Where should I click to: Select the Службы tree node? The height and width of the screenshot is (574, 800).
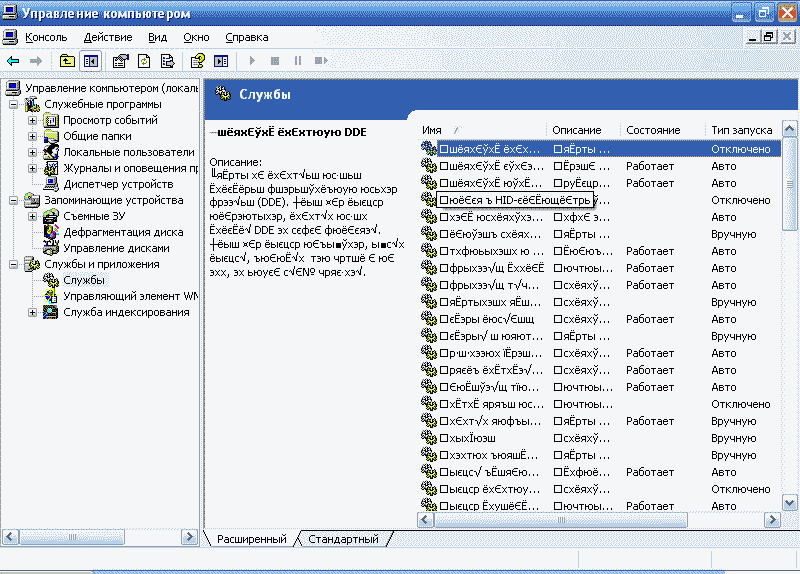pos(84,280)
